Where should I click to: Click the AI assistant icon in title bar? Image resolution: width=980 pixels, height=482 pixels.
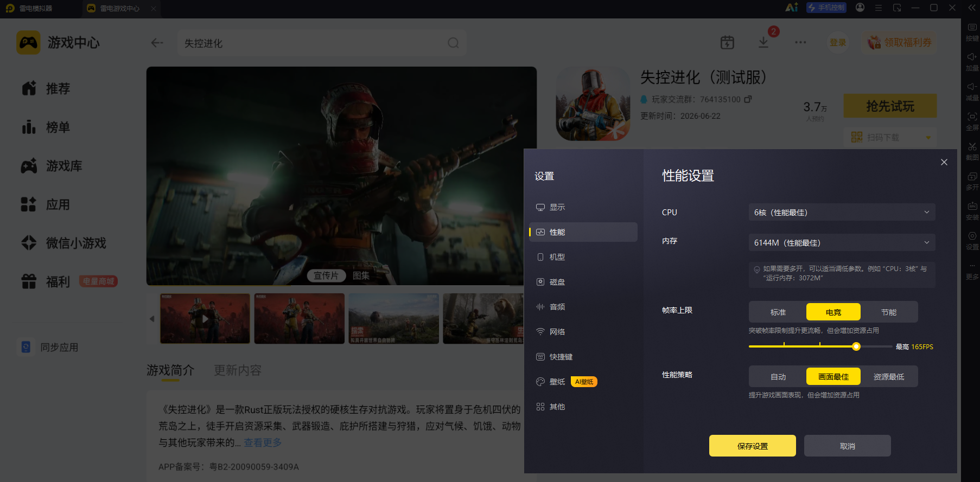(792, 8)
